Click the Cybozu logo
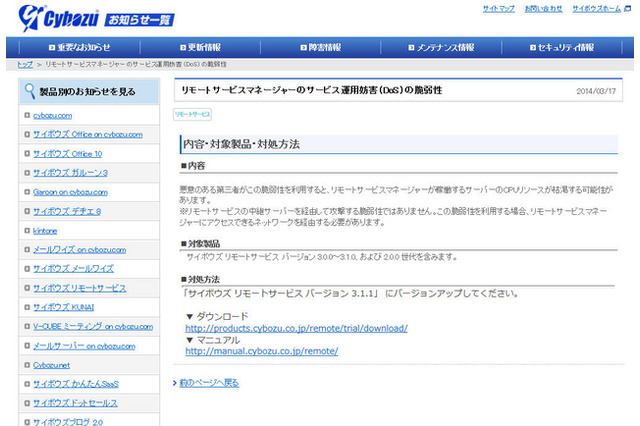The height and width of the screenshot is (426, 640). pos(60,17)
